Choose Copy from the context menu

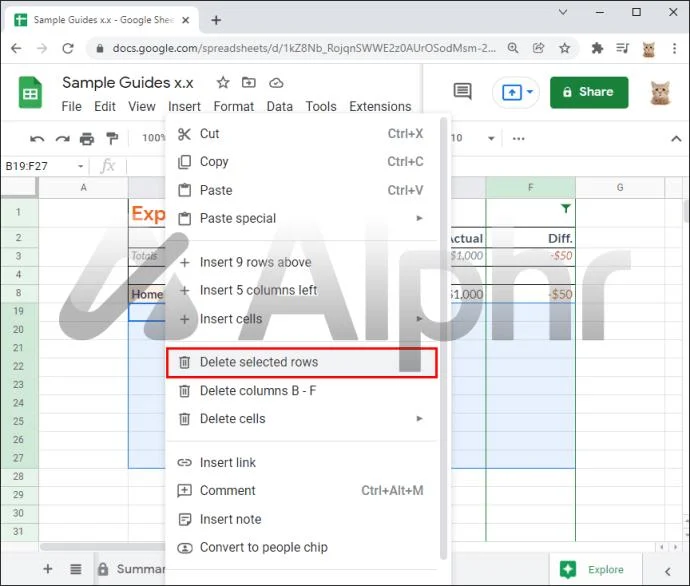pyautogui.click(x=301, y=162)
